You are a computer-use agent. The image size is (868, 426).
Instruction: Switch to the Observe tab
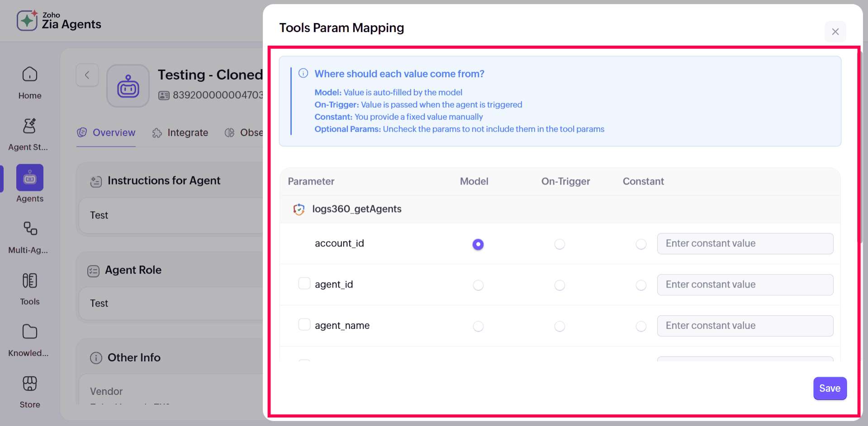pyautogui.click(x=243, y=133)
